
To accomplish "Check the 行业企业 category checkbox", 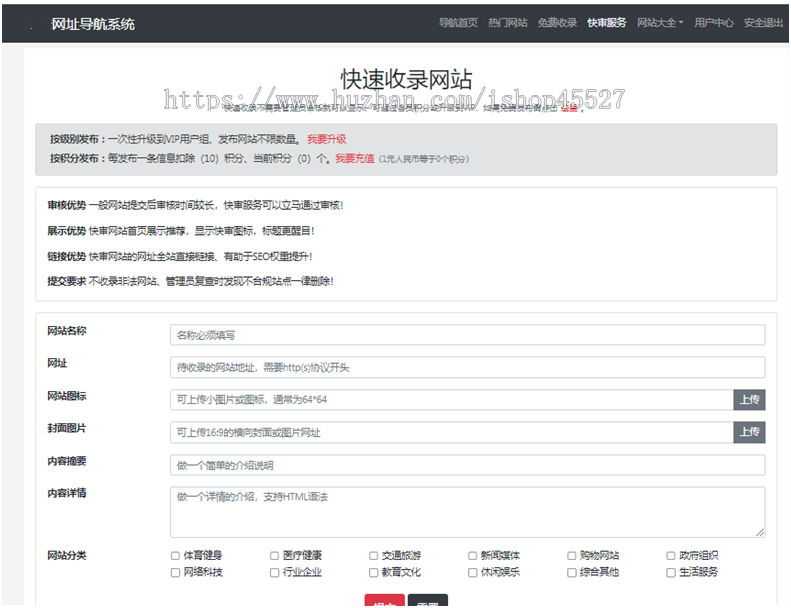I will pos(274,573).
